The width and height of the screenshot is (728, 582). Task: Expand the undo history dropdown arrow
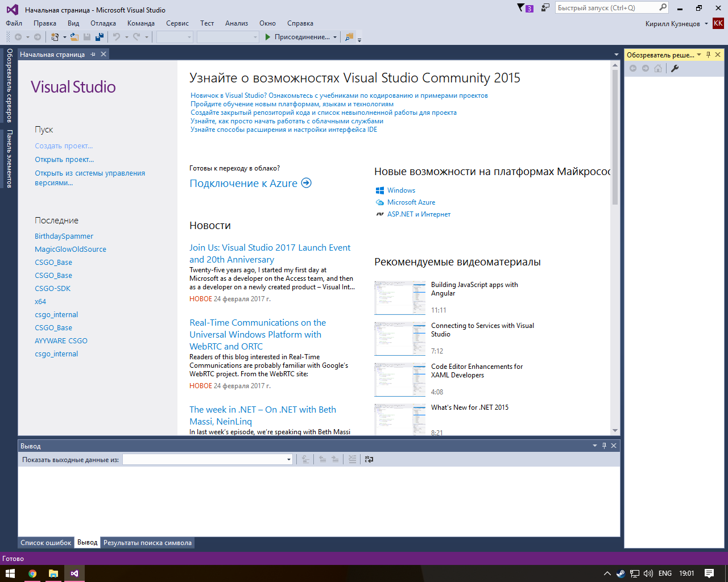(x=126, y=37)
